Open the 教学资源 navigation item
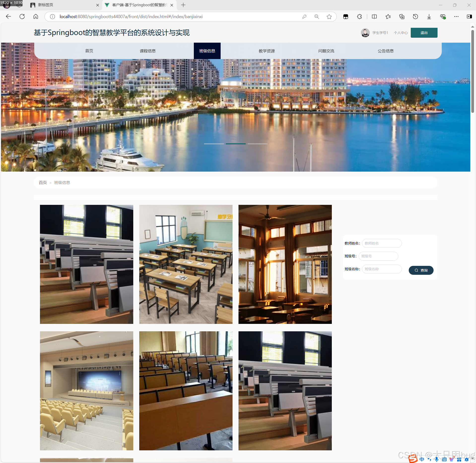The width and height of the screenshot is (476, 463). [x=267, y=51]
